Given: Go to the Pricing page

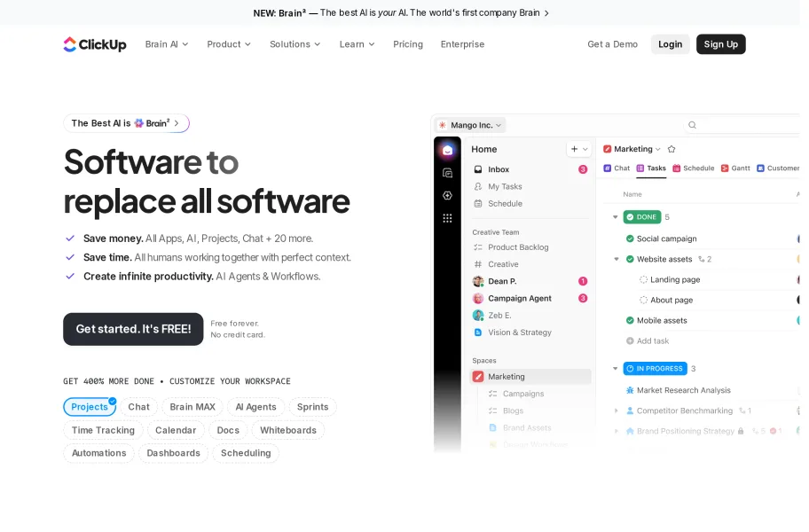Looking at the screenshot, I should 408,44.
